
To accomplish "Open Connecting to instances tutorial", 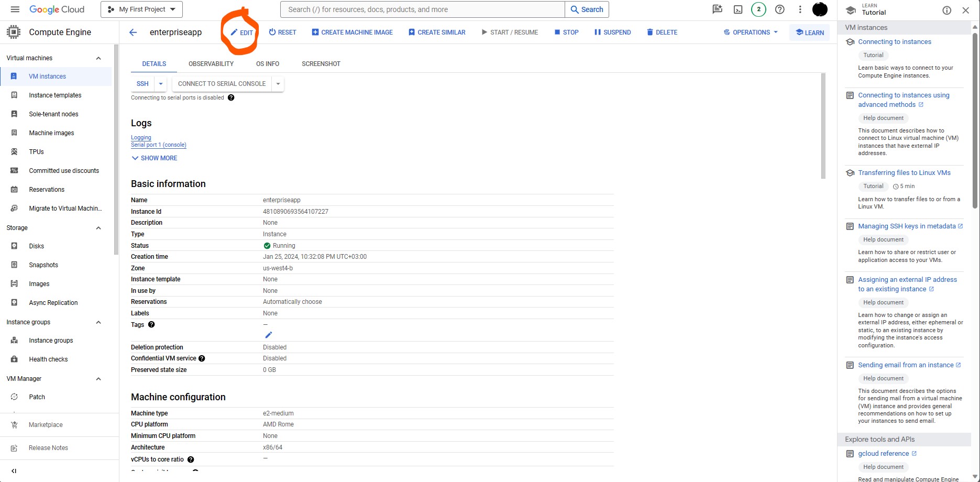I will coord(895,42).
